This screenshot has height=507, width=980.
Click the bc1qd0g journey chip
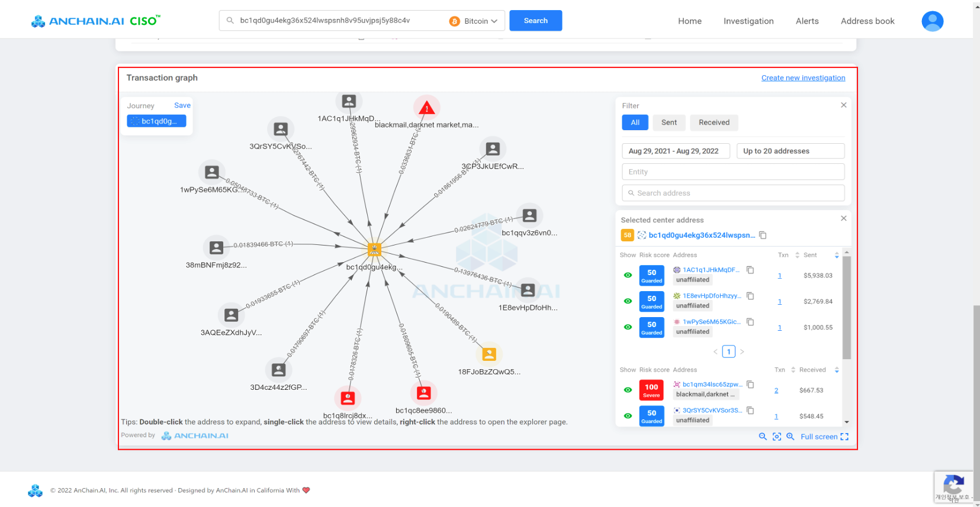tap(156, 121)
